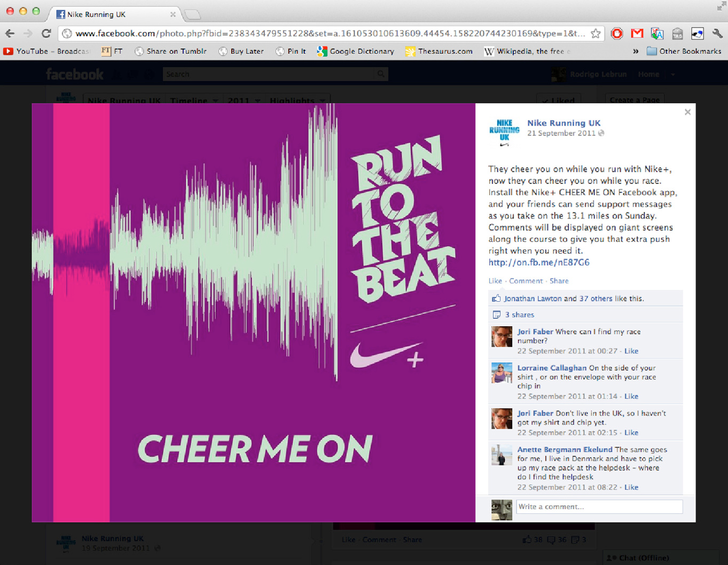Click the Buy Later bookmark
728x565 pixels.
point(241,51)
